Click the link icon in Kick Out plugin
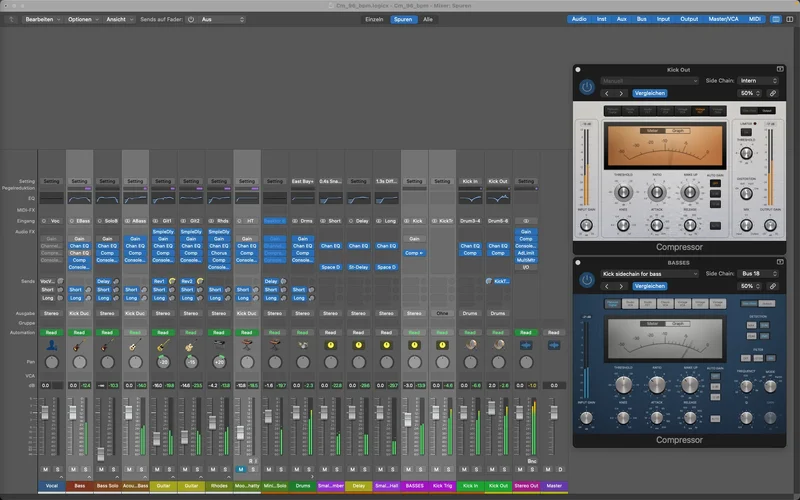 tap(773, 93)
